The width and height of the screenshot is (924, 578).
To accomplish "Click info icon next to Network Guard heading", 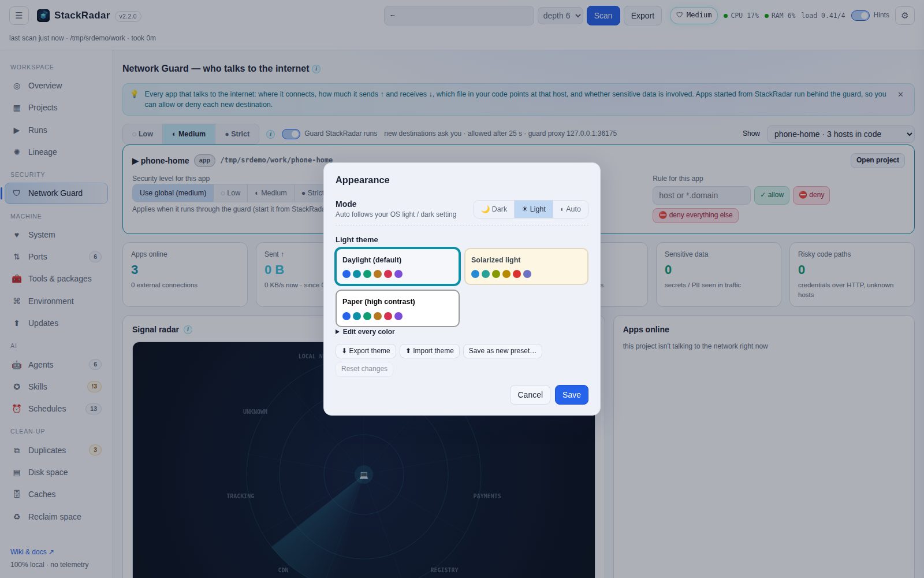I will click(316, 69).
